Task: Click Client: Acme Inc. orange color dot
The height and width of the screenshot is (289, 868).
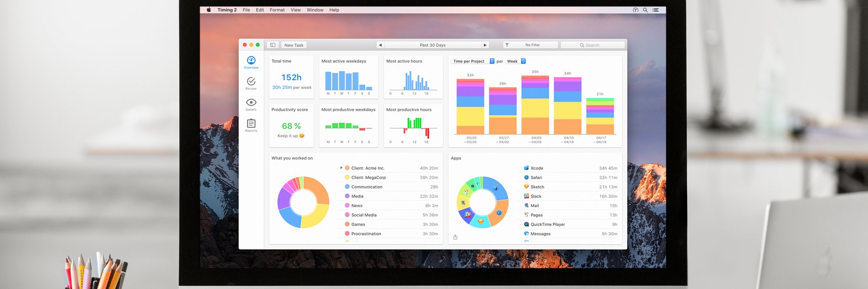Action: (x=347, y=168)
